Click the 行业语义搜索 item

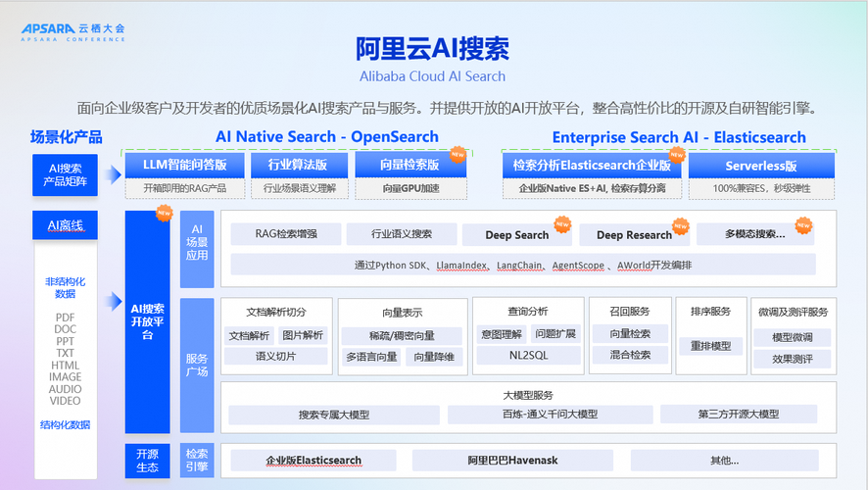pyautogui.click(x=402, y=234)
